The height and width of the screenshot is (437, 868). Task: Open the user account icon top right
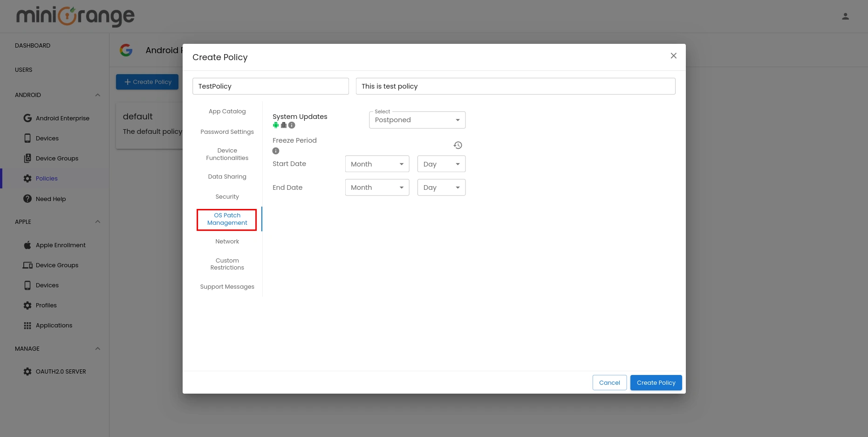(846, 16)
